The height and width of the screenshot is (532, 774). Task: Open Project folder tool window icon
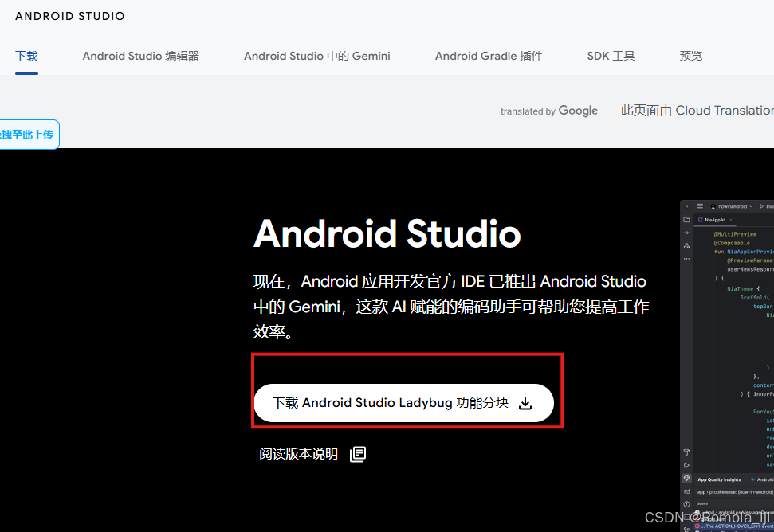[x=686, y=220]
